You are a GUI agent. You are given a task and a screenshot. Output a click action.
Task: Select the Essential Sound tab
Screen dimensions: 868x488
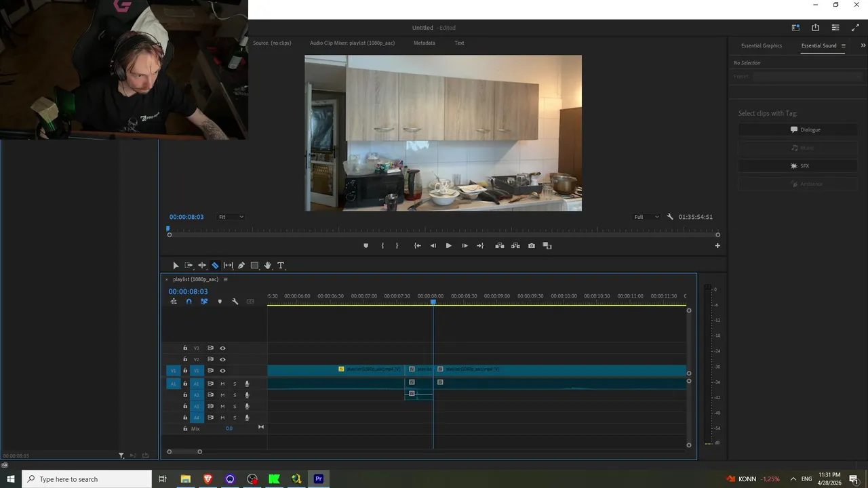(x=818, y=46)
